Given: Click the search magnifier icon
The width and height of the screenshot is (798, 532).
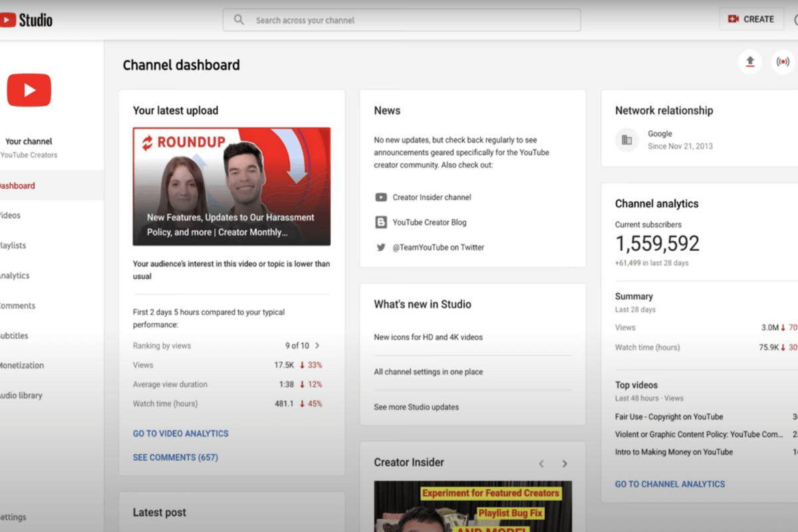Looking at the screenshot, I should pyautogui.click(x=239, y=20).
